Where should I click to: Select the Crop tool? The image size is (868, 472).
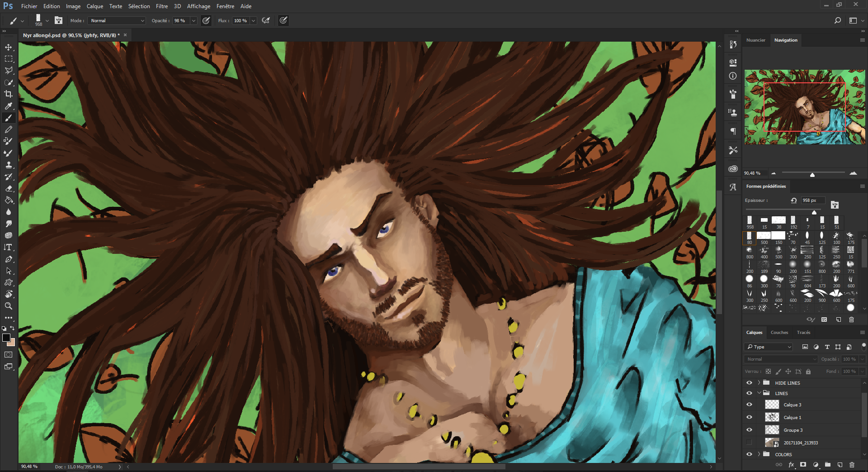coord(9,94)
